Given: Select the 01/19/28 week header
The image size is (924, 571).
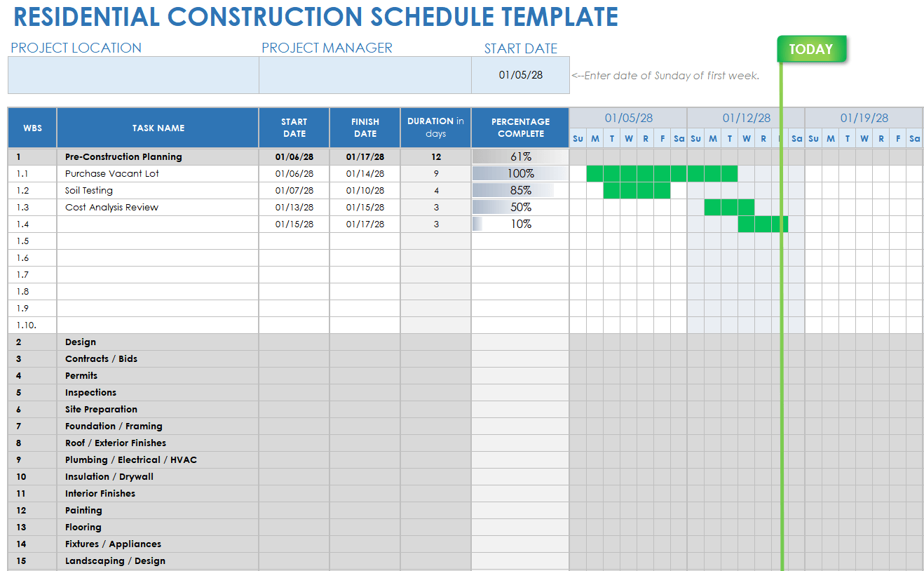Looking at the screenshot, I should 864,118.
